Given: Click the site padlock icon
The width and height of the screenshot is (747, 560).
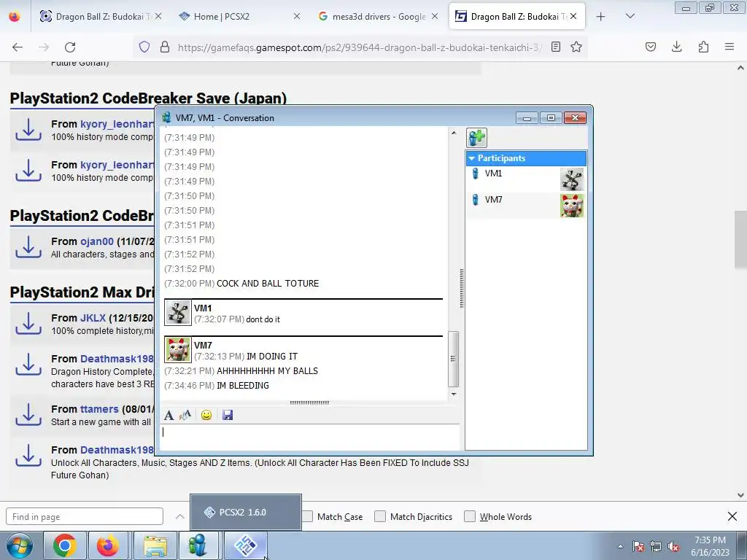Looking at the screenshot, I should point(165,47).
